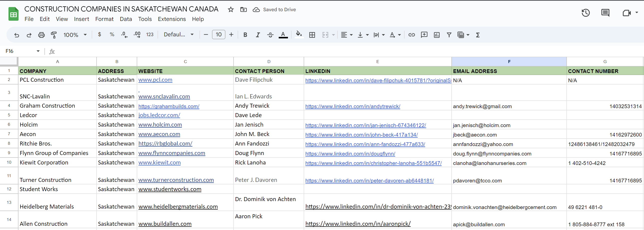
Task: Rename the document title
Action: (121, 9)
